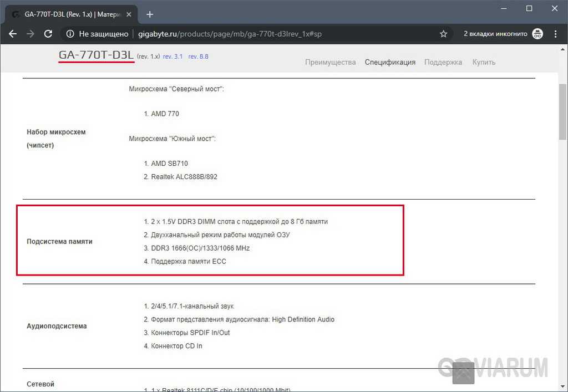568x392 pixels.
Task: Open Chrome three-dot menu
Action: coord(555,34)
